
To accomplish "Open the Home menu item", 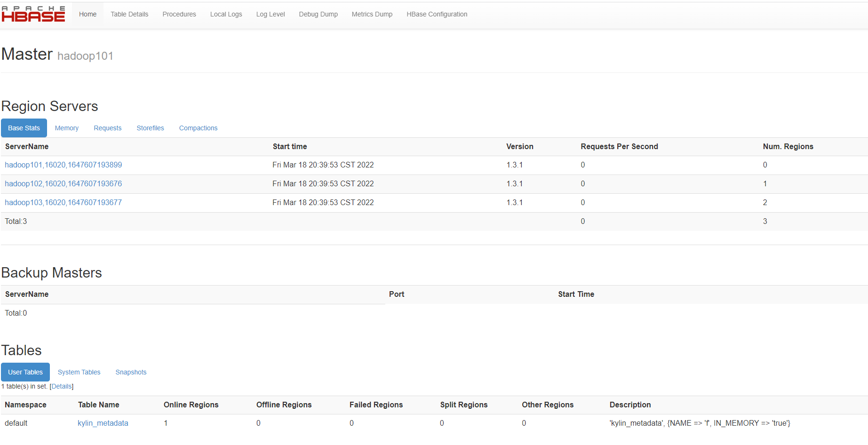I will point(88,14).
